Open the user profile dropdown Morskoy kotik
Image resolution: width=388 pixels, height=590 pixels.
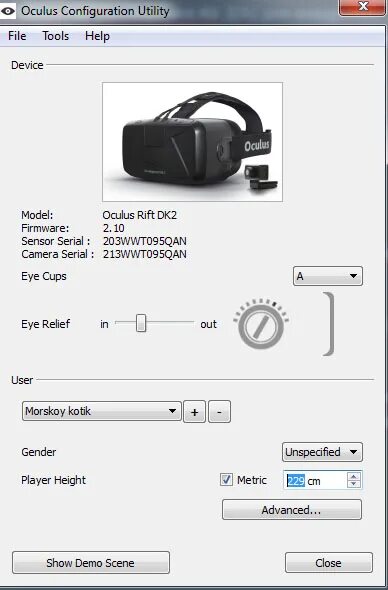102,411
